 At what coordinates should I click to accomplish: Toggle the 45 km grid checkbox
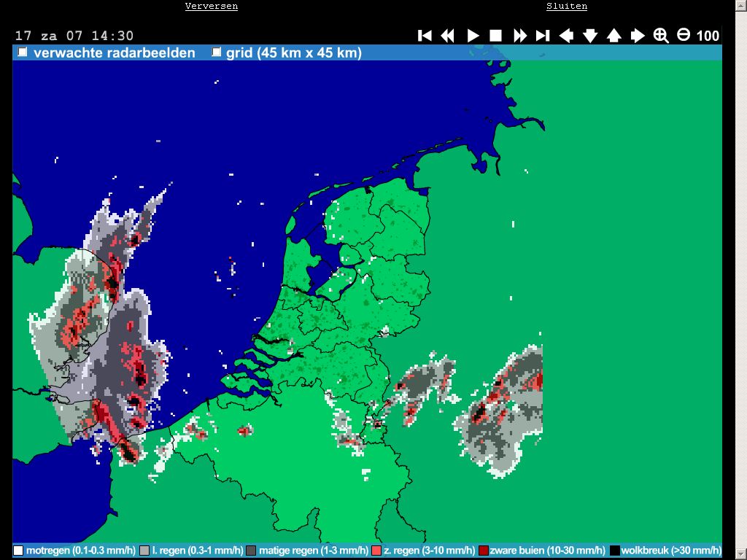point(216,52)
